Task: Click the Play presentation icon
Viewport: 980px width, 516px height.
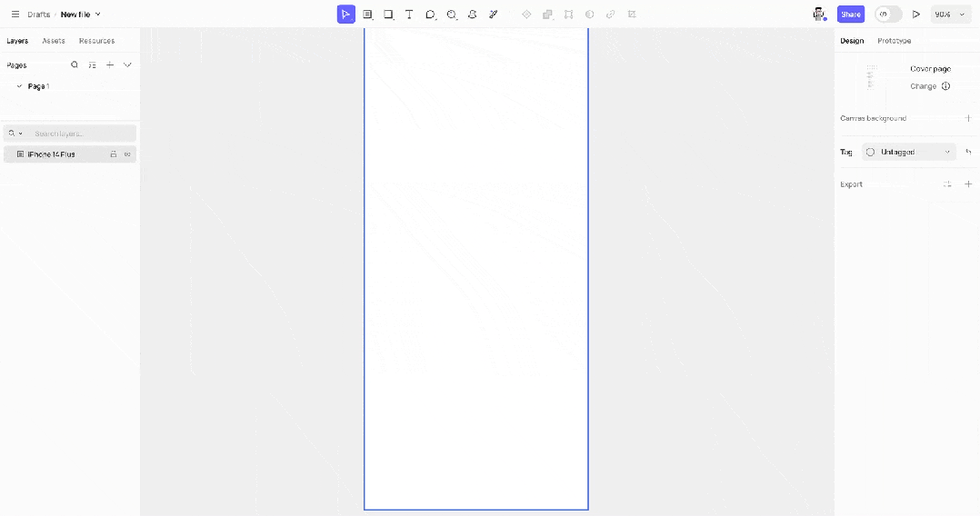Action: click(915, 15)
